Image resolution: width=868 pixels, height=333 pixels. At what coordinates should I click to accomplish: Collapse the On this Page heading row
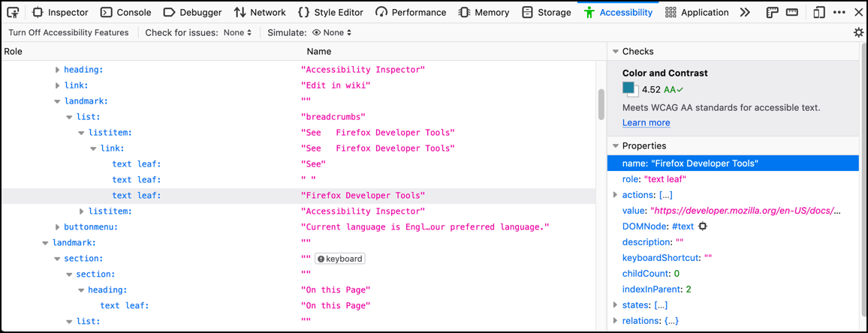click(x=81, y=289)
